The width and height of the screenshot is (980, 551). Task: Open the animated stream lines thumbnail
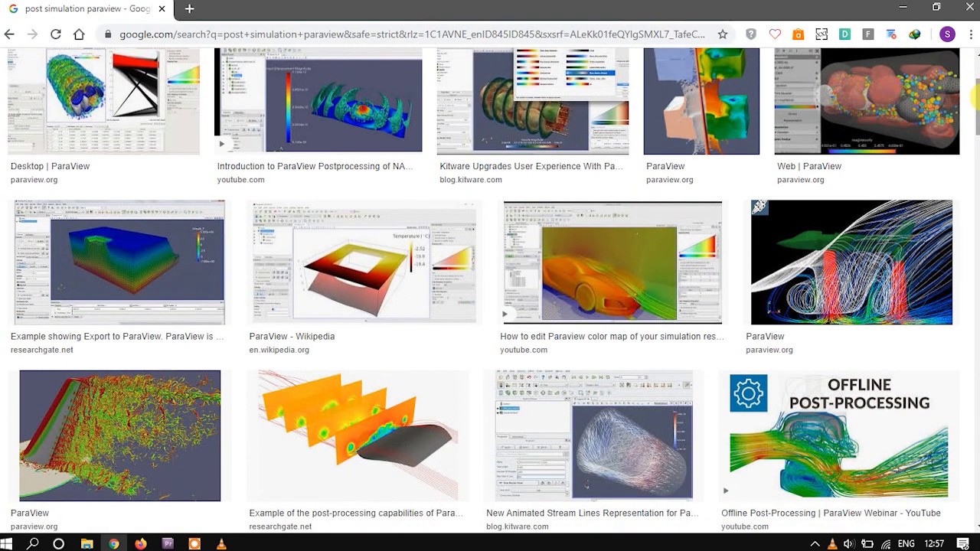pos(593,436)
